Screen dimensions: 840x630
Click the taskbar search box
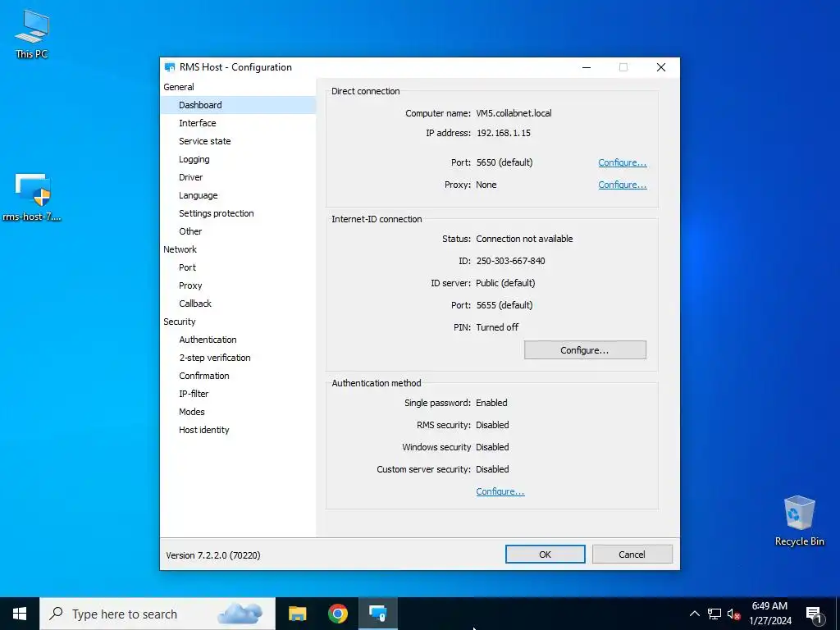157,614
